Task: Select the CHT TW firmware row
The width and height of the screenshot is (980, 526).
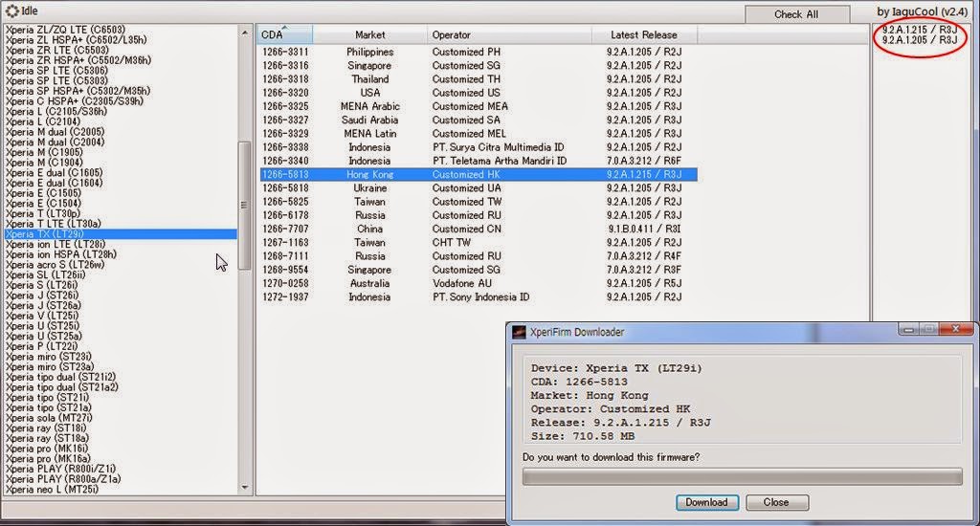Action: click(x=479, y=242)
